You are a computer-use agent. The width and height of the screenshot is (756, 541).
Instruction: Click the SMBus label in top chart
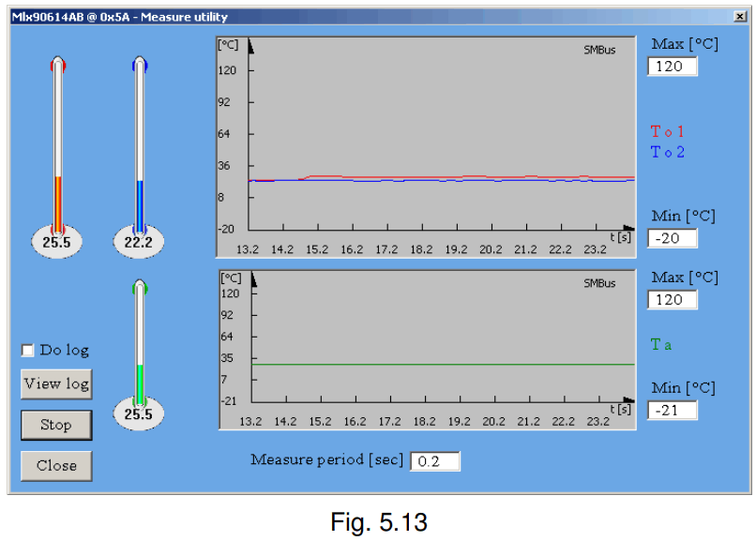coord(599,50)
